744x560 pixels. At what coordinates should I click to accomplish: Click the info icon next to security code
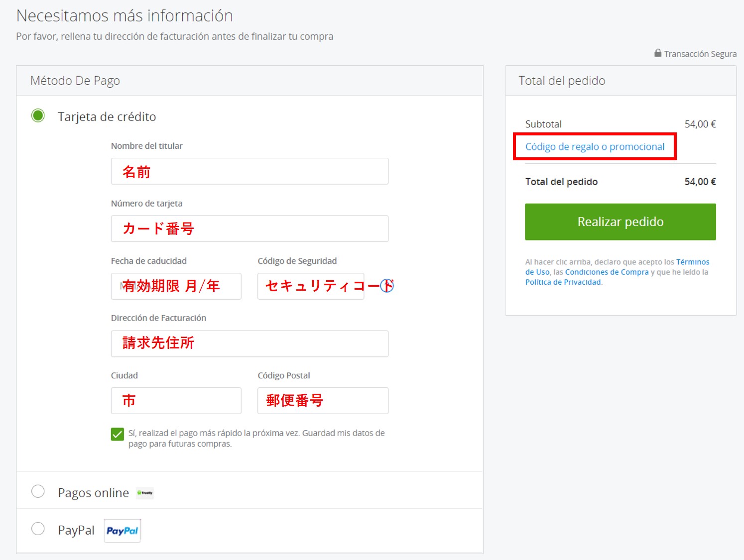[387, 286]
